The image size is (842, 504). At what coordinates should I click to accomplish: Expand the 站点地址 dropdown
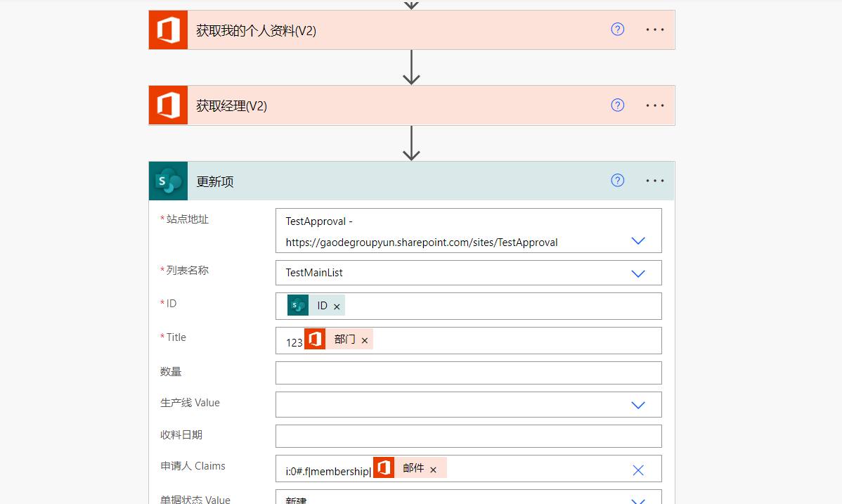pos(637,241)
